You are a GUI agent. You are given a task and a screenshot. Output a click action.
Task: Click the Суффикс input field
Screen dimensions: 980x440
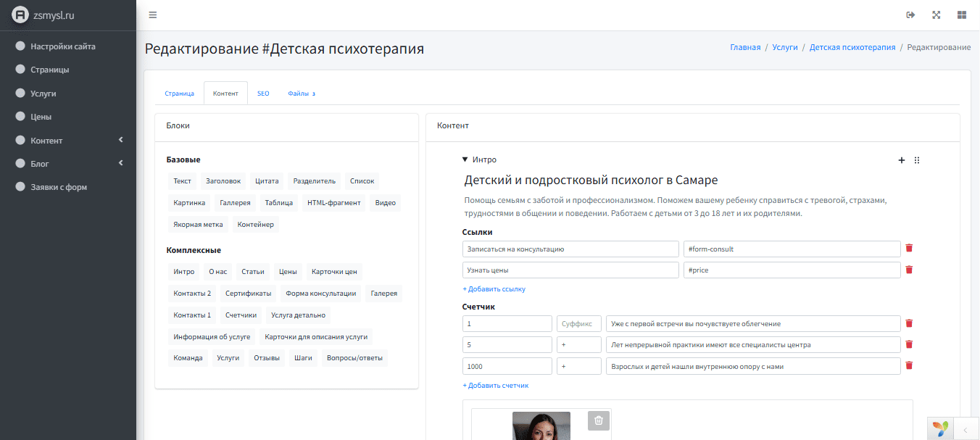tap(578, 323)
